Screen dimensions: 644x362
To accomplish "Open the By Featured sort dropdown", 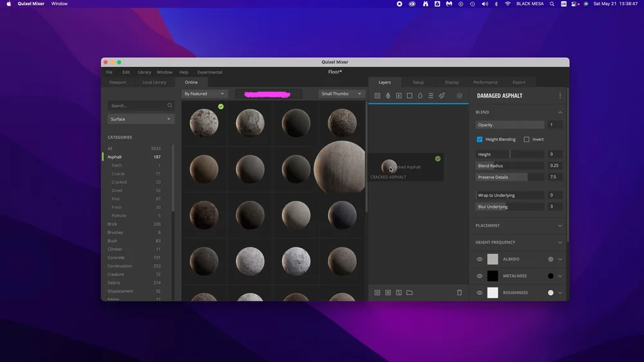I will 204,93.
